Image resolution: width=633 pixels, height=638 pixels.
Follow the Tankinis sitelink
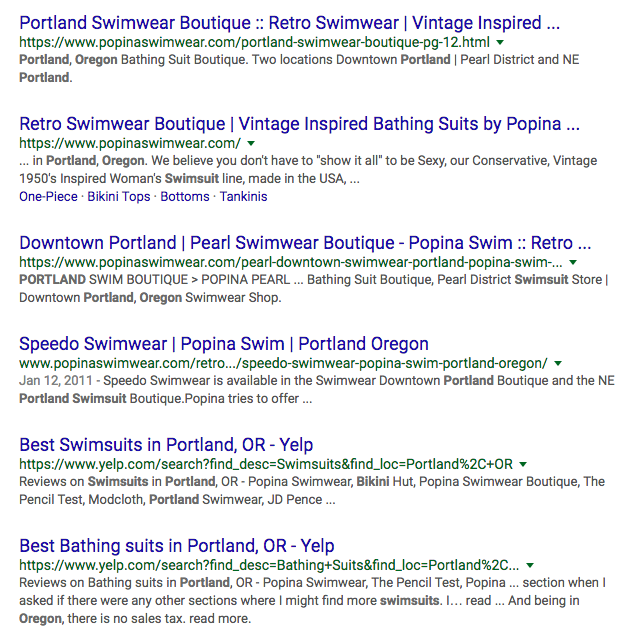point(244,197)
